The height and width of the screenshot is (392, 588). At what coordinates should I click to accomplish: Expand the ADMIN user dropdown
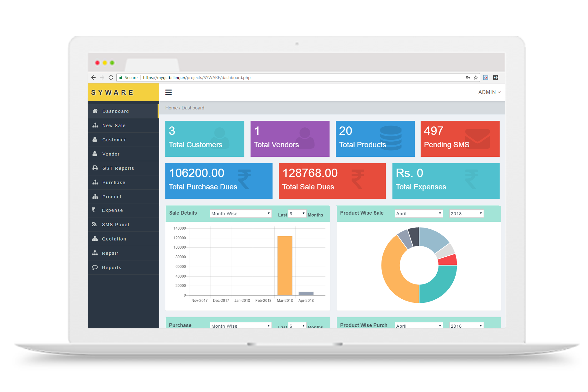click(489, 92)
